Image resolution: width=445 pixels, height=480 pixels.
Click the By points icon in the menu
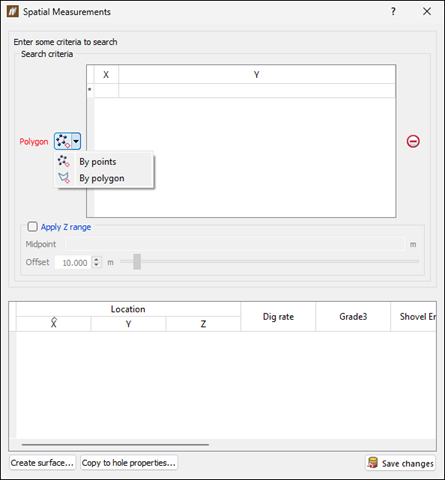[x=64, y=161]
